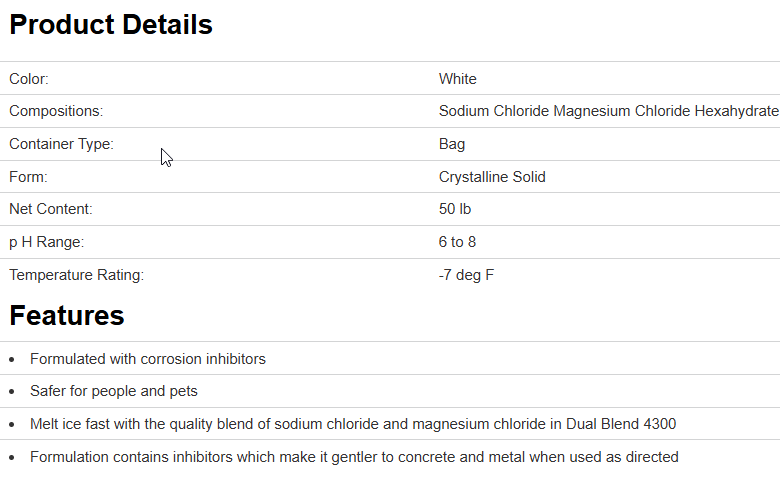This screenshot has width=780, height=481.
Task: Select the corrosion inhibitors feature line
Action: click(148, 359)
